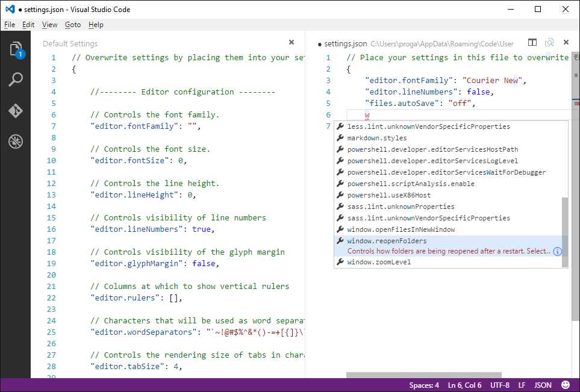Click the "editor.fontFamily" key in Default Settings

(x=135, y=126)
